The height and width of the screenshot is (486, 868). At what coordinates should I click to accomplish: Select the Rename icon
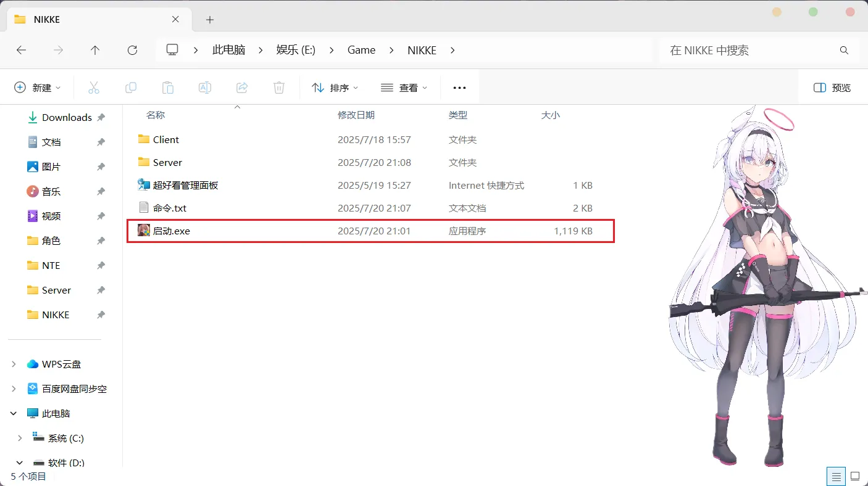[205, 87]
